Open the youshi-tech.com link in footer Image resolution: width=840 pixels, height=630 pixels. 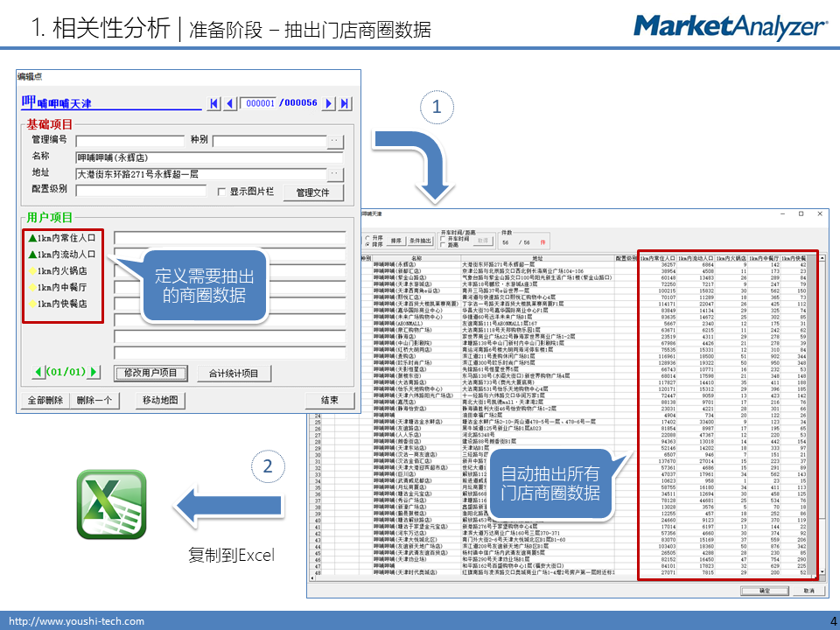click(77, 621)
